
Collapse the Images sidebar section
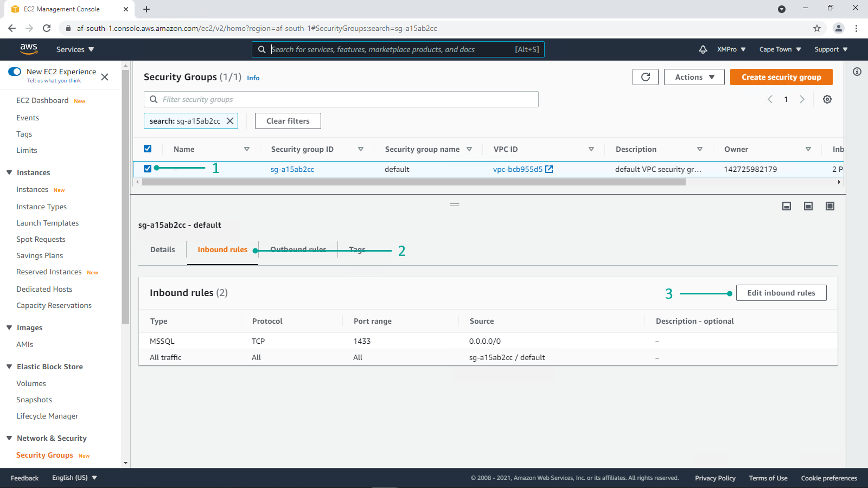point(9,328)
